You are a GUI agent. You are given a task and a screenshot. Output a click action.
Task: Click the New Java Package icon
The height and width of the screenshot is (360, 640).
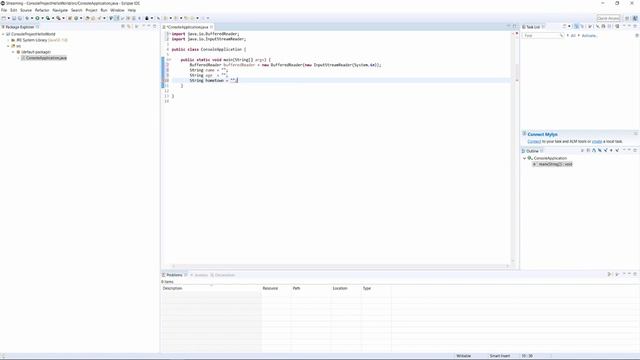[70, 18]
